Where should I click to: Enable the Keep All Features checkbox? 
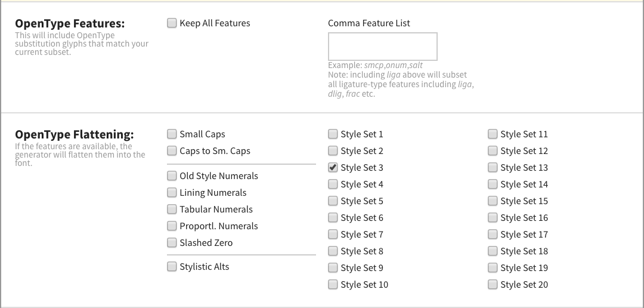coord(172,23)
